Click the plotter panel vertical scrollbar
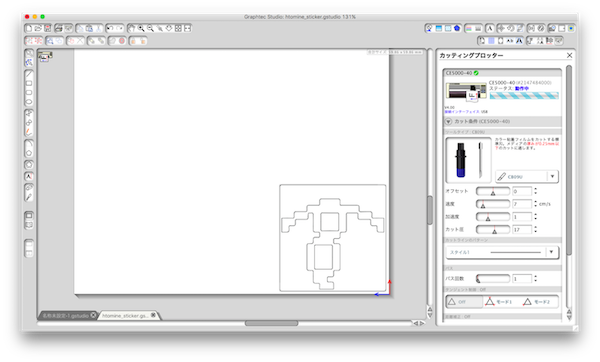This screenshot has width=600, height=362. [569, 160]
